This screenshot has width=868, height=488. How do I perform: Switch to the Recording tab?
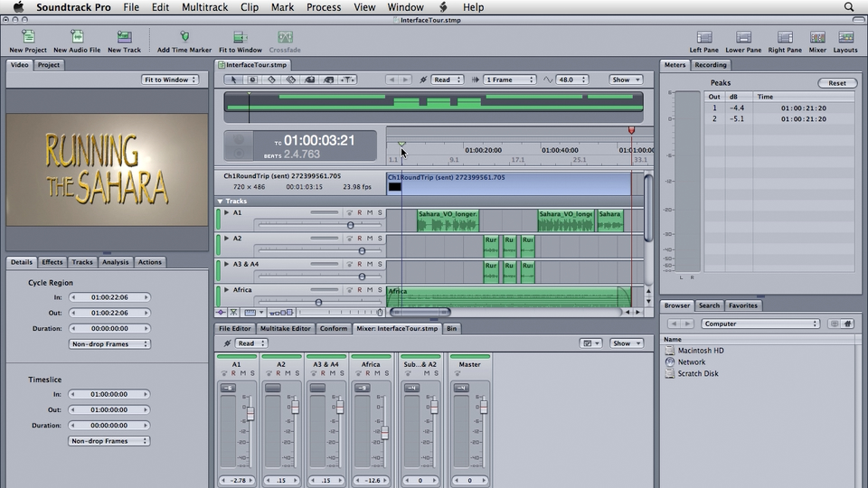click(711, 65)
